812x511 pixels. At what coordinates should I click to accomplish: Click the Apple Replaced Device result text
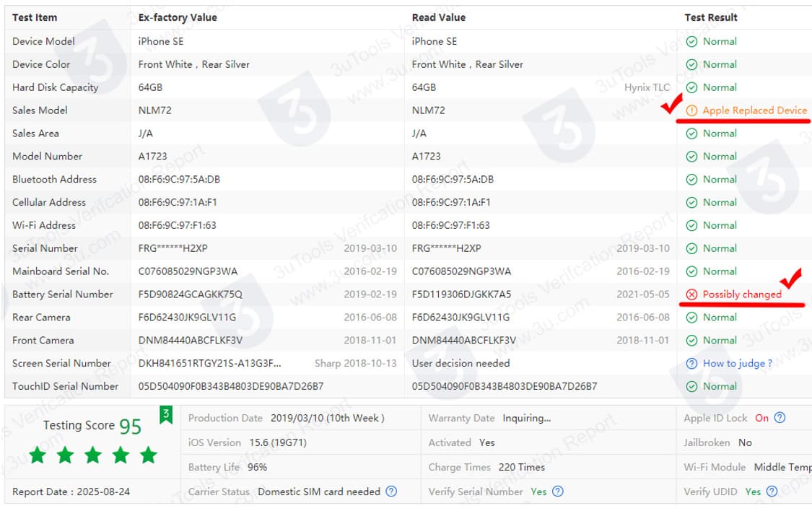click(754, 110)
